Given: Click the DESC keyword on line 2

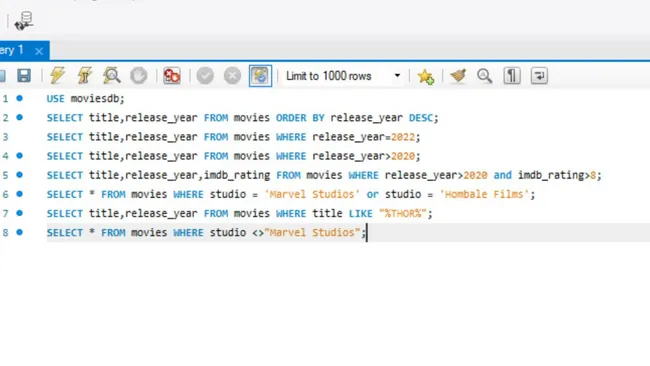Looking at the screenshot, I should coord(421,118).
